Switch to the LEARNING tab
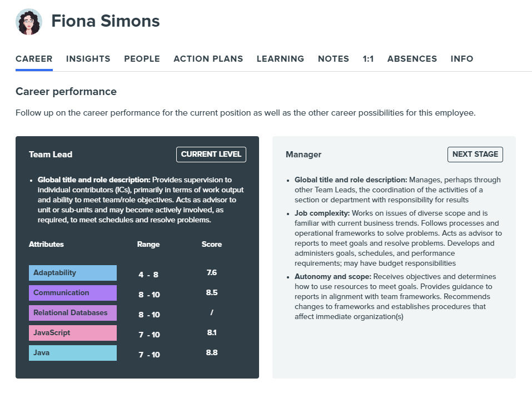Viewport: 532px width, 393px height. pyautogui.click(x=280, y=58)
